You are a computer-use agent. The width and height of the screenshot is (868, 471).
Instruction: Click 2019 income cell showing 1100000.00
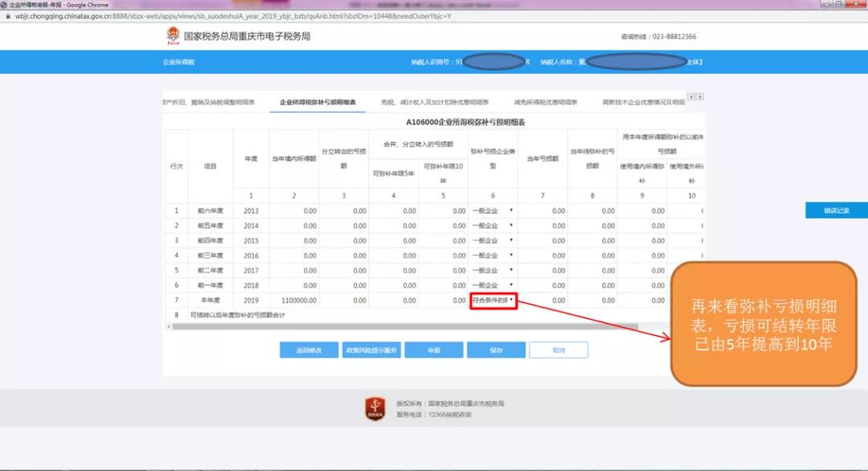pos(294,301)
